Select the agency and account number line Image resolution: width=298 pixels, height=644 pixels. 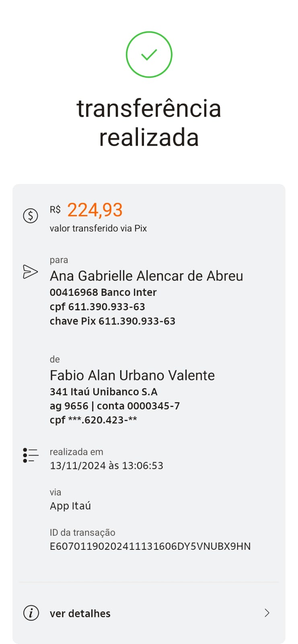tap(115, 406)
